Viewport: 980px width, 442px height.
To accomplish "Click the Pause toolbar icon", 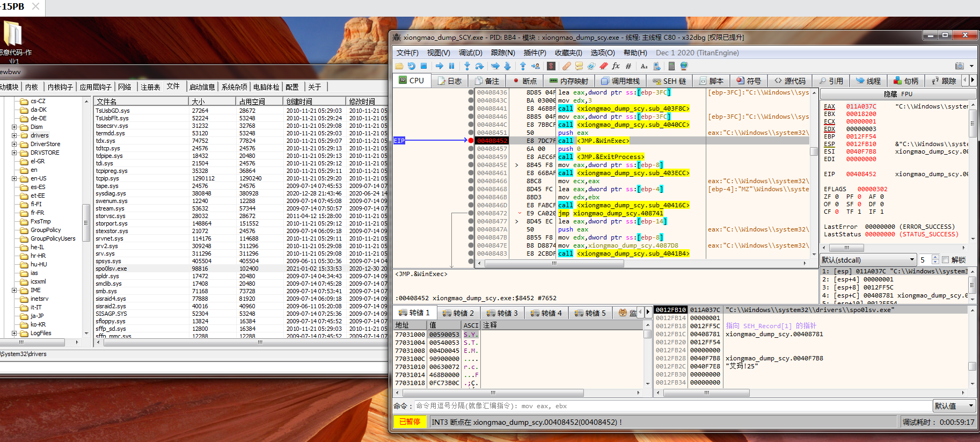I will point(451,66).
